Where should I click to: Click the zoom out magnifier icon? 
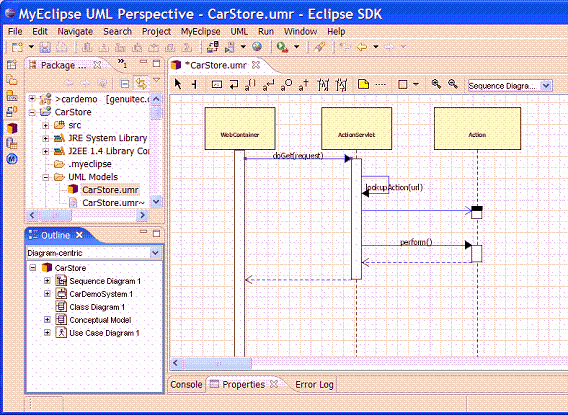[453, 84]
